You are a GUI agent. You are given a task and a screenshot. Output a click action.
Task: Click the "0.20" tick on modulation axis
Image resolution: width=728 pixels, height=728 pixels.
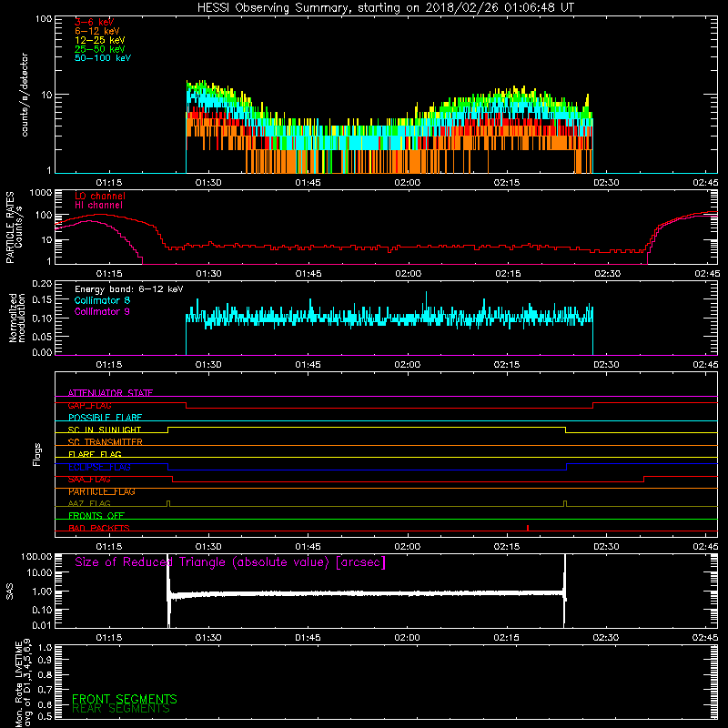(x=42, y=283)
